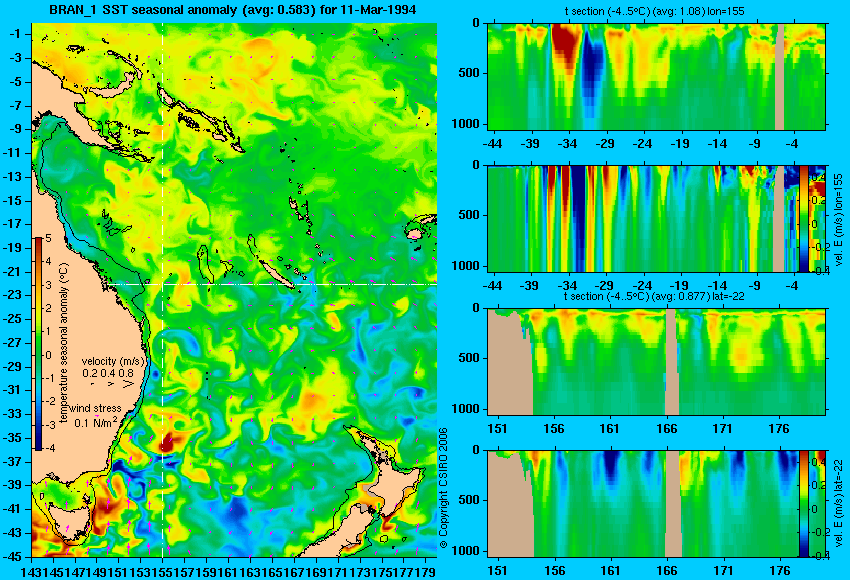Click the '0.1 N/m²' wind stress value
Viewport: 850px width, 580px height.
(95, 422)
